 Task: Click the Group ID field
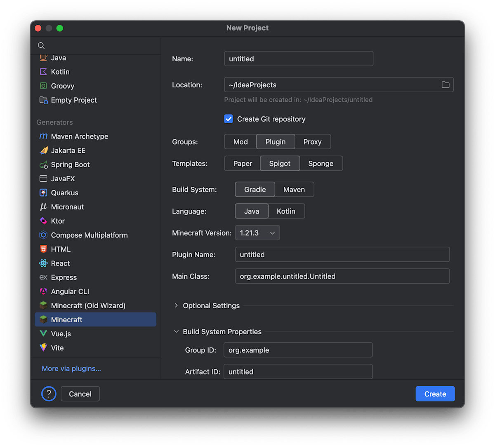click(x=298, y=350)
